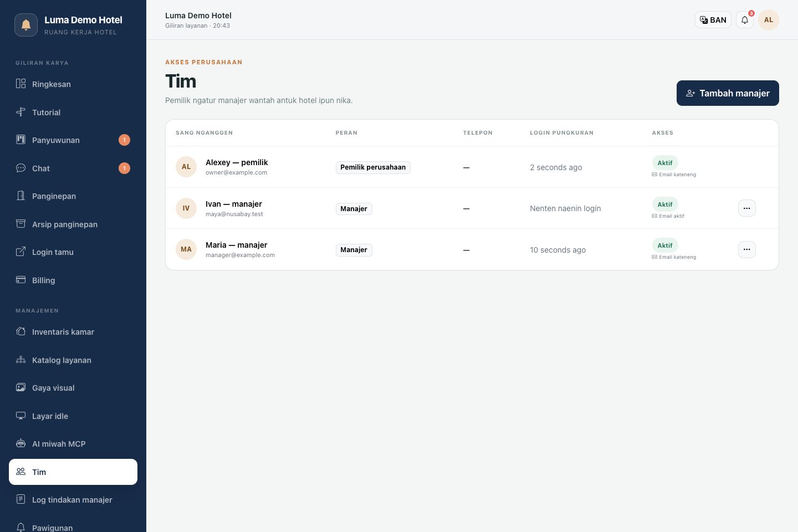The width and height of the screenshot is (798, 532).
Task: Click the Tambah manajer button
Action: tap(728, 93)
